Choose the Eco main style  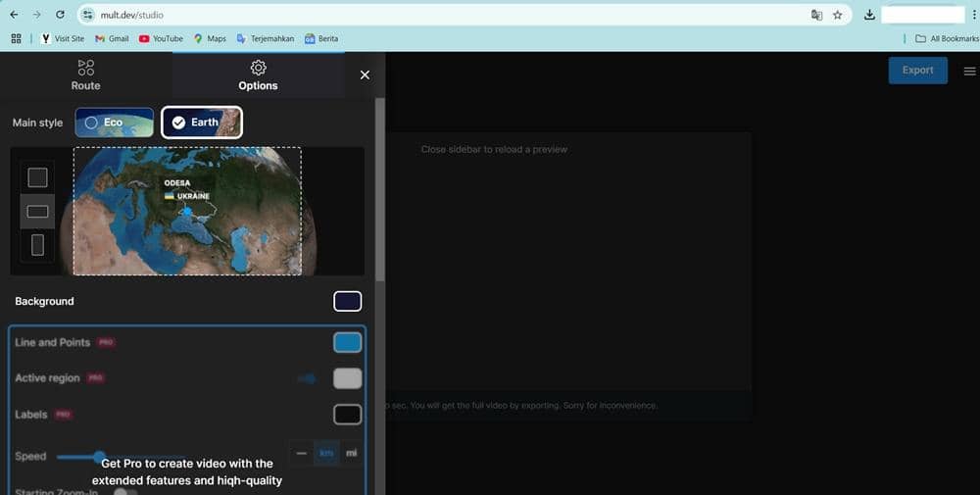115,123
